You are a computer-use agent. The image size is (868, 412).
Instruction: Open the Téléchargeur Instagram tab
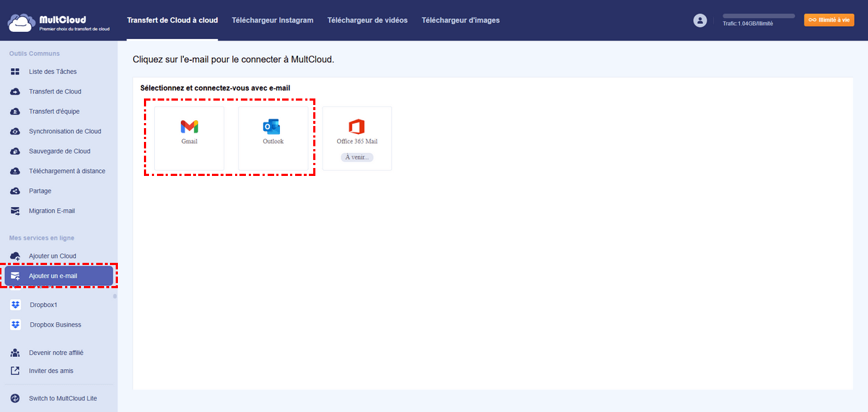click(x=273, y=20)
